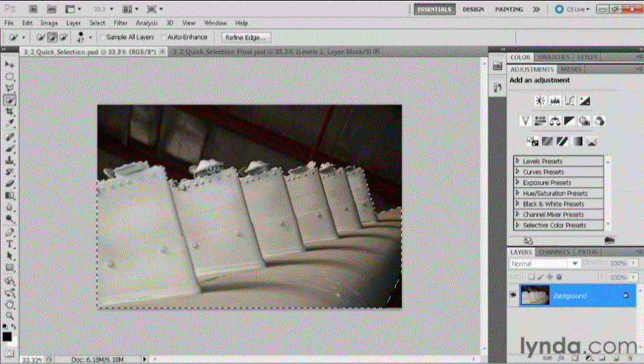
Task: Open the Filter menu
Action: pyautogui.click(x=120, y=23)
